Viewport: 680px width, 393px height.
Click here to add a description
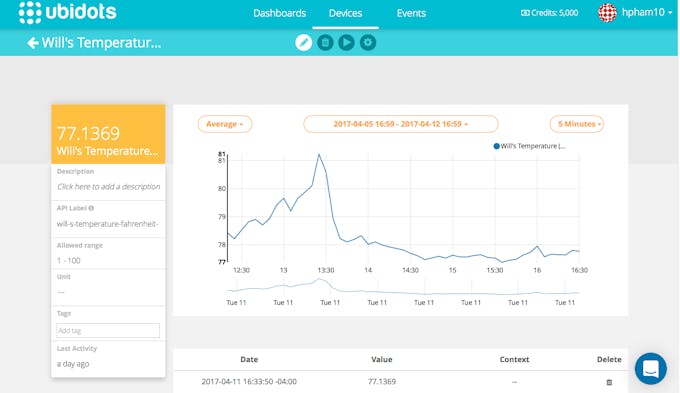pos(109,187)
